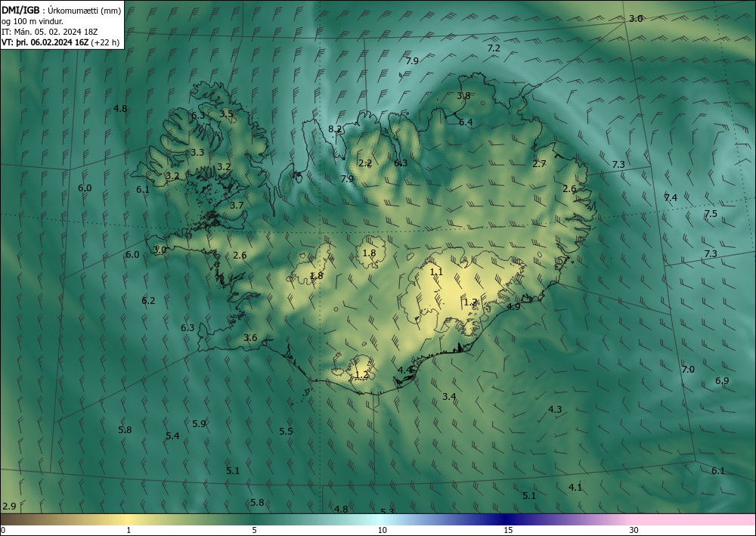The width and height of the screenshot is (756, 536).
Task: Click the 3.8 value in the northeast
Action: click(x=463, y=96)
